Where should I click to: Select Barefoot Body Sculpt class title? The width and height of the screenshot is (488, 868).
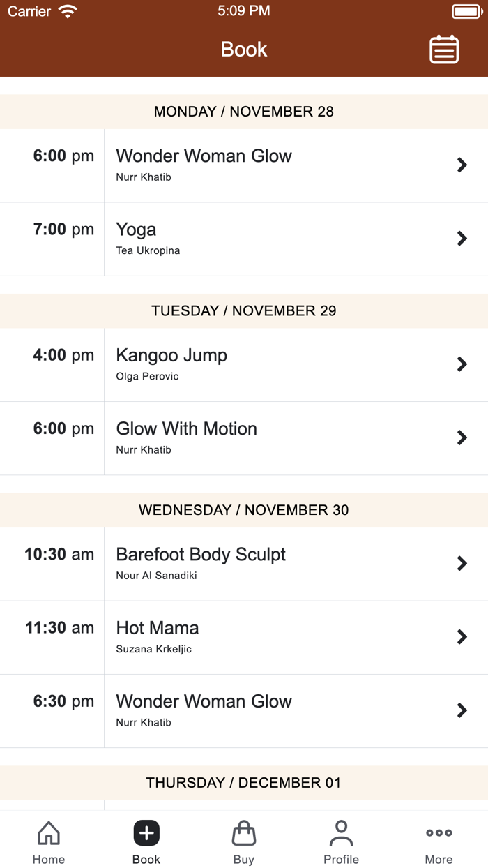pyautogui.click(x=201, y=555)
